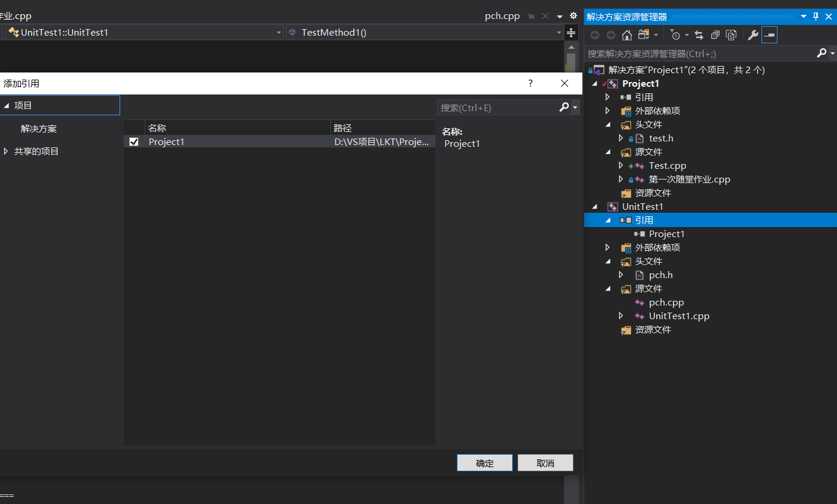Click the 确定 button
This screenshot has height=504, width=837.
point(485,463)
